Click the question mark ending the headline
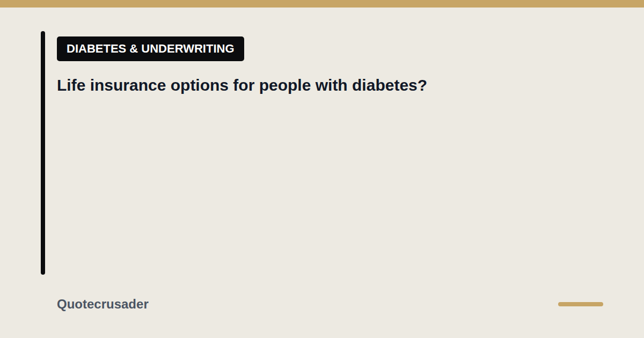 point(422,85)
